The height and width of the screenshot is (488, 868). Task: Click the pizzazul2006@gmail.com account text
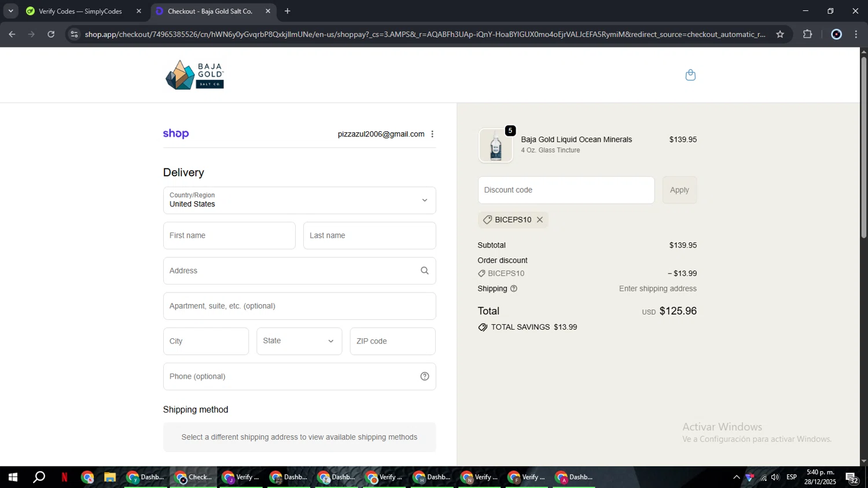381,134
